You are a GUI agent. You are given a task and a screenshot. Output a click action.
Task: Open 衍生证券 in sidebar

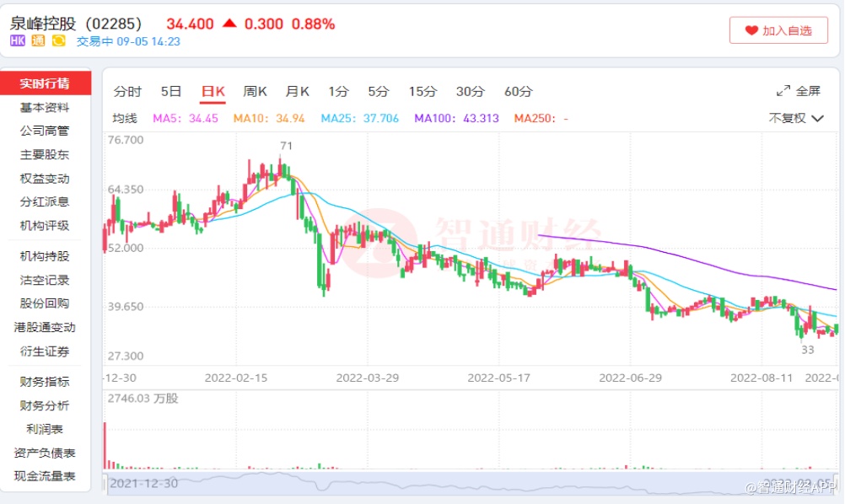pyautogui.click(x=45, y=351)
